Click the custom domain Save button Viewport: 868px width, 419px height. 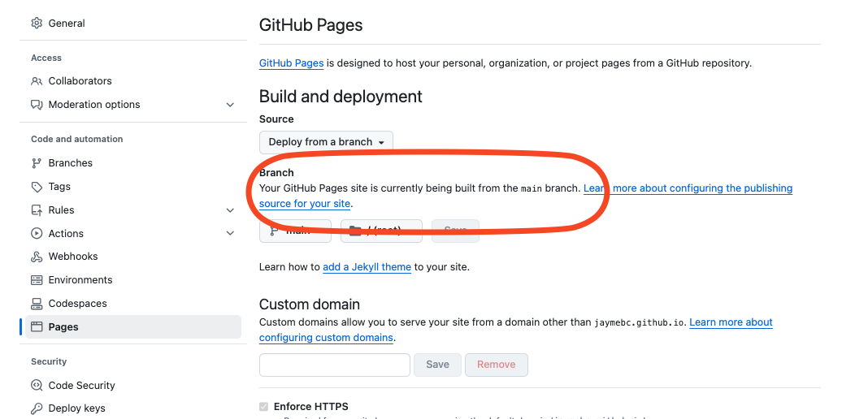(437, 365)
